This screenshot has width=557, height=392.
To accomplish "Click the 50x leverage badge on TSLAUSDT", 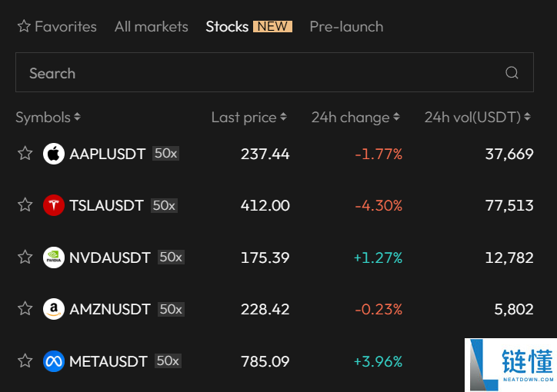I will [164, 205].
